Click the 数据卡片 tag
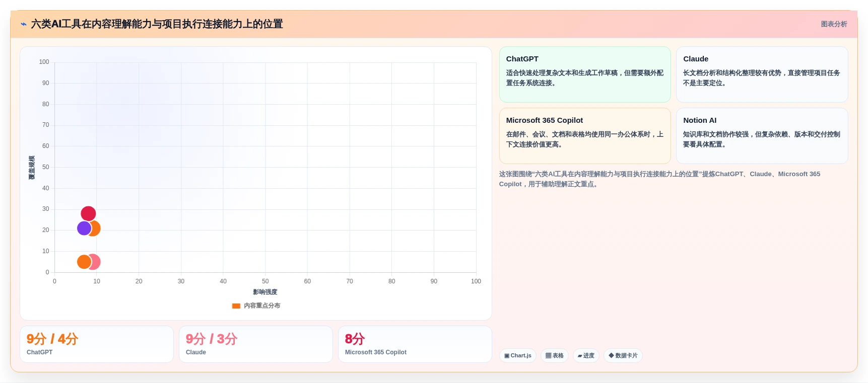The image size is (868, 383). (623, 355)
